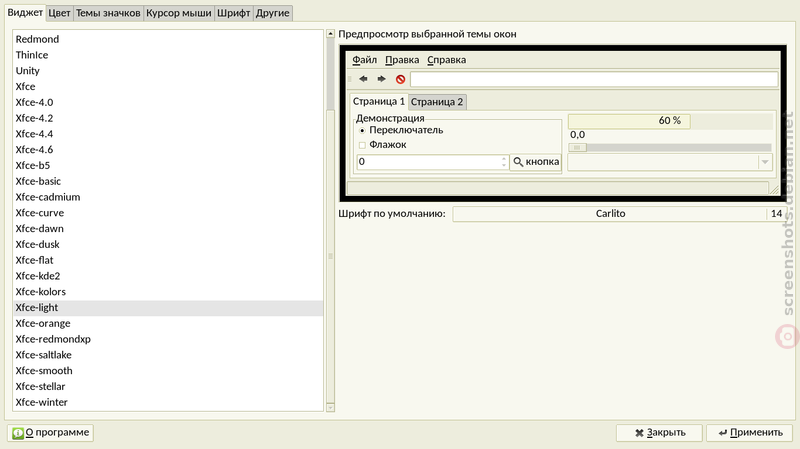Select the Xfce-kolors theme
Viewport: 800px width, 449px height.
[168, 292]
